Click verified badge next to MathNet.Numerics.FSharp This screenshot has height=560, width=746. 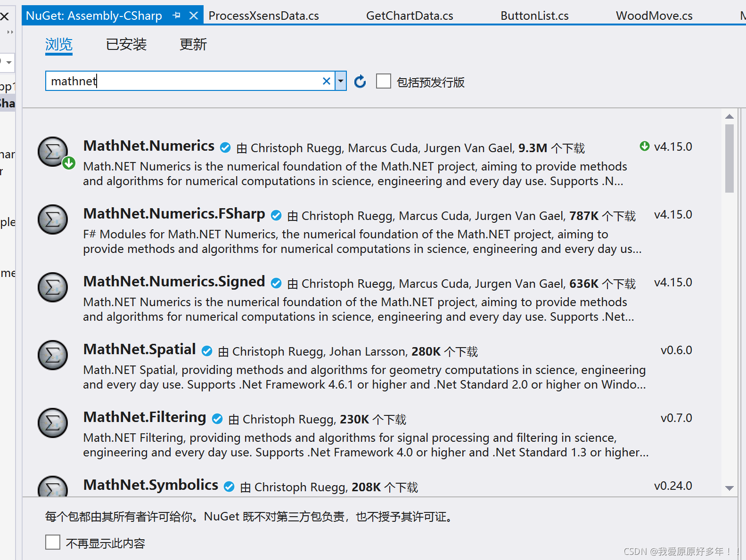276,216
